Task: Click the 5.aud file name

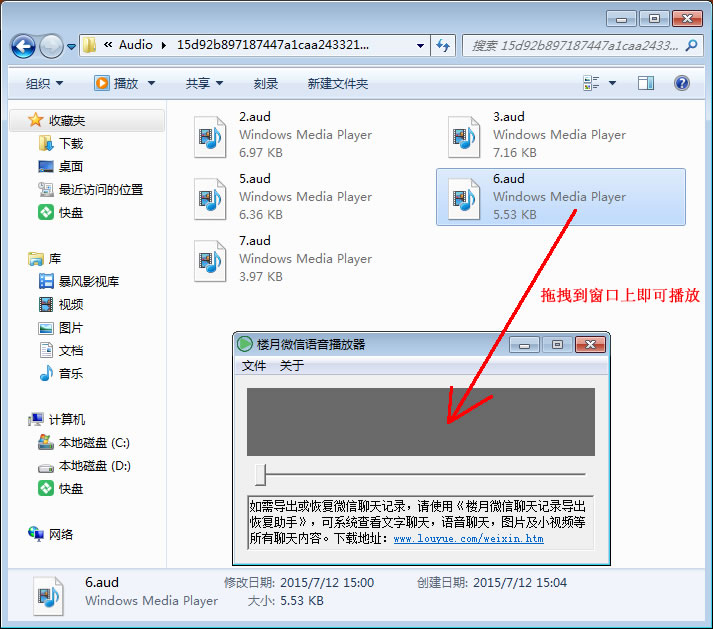Action: (x=255, y=179)
